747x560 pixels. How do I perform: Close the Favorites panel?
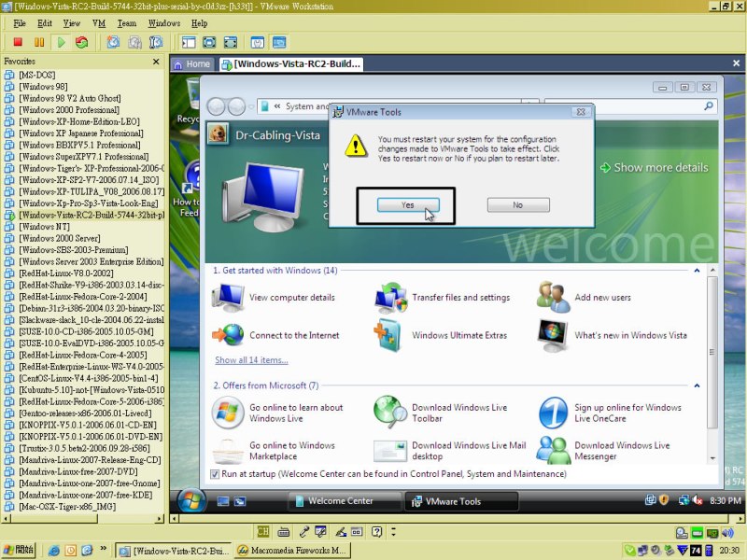[156, 62]
